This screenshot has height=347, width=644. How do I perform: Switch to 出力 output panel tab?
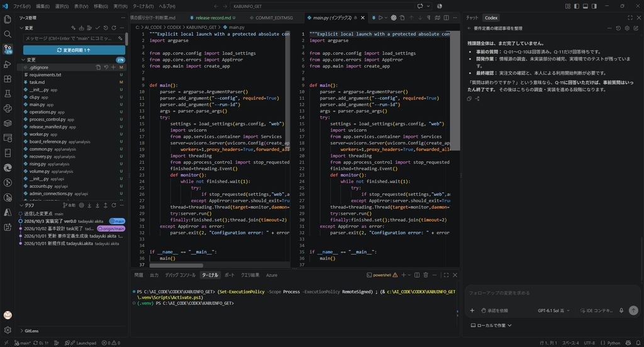(x=154, y=275)
